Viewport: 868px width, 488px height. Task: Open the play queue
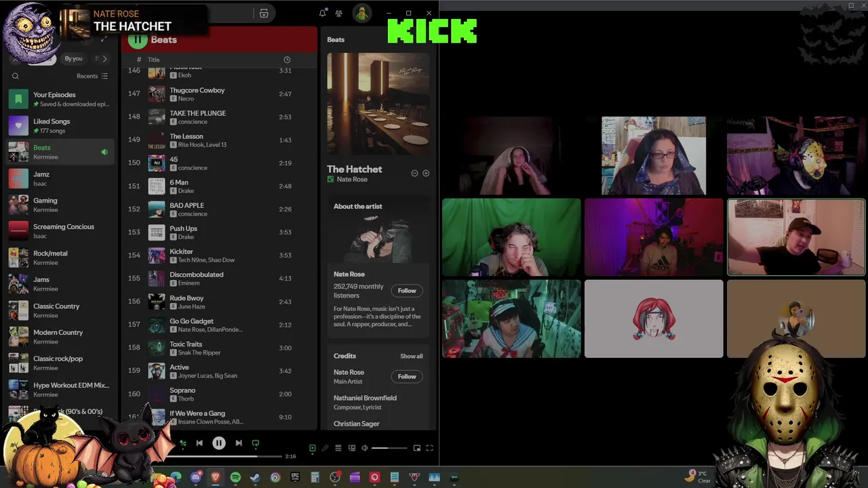pyautogui.click(x=338, y=448)
